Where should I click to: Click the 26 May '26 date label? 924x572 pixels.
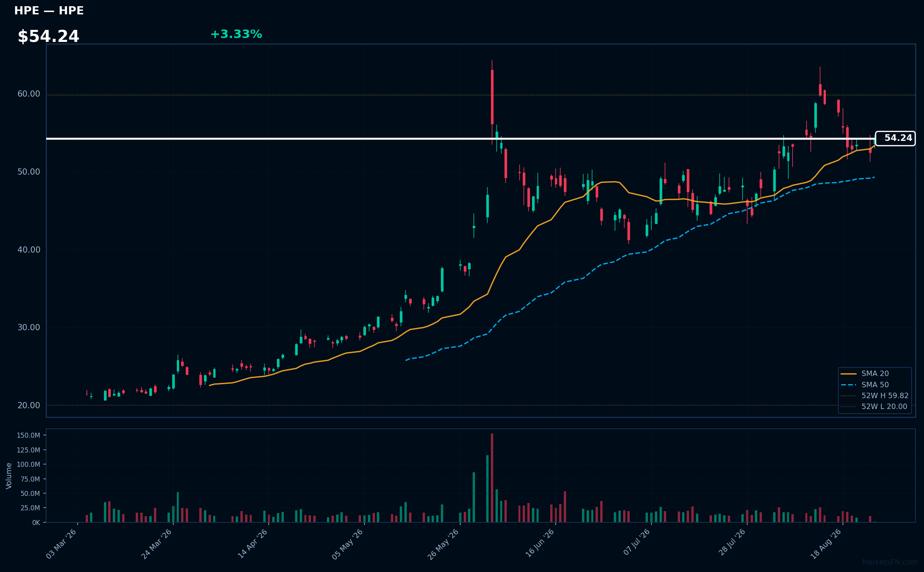pyautogui.click(x=444, y=544)
